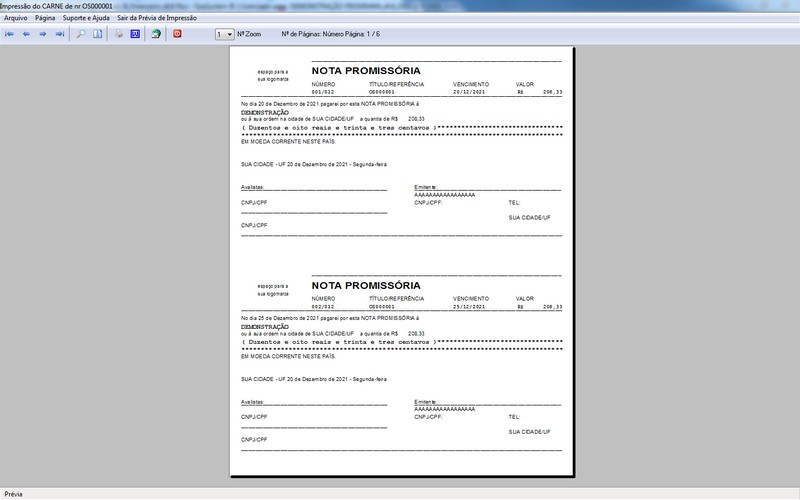This screenshot has width=800, height=500.
Task: Go to the previous page arrow
Action: [27, 34]
